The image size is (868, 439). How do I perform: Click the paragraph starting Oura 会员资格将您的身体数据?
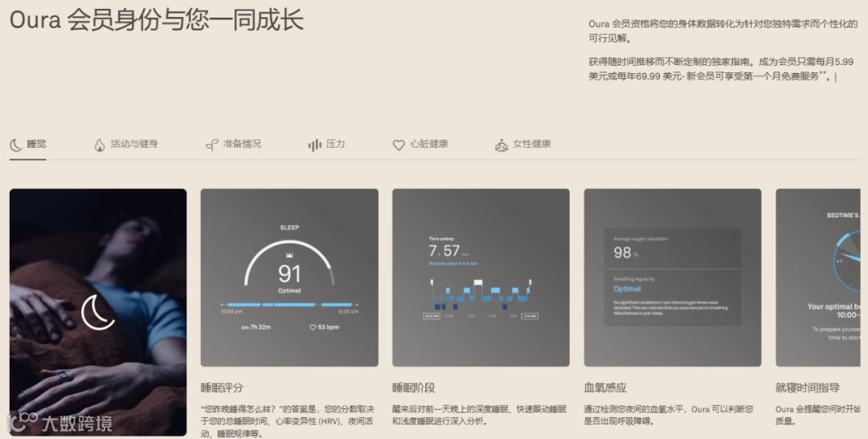[723, 31]
